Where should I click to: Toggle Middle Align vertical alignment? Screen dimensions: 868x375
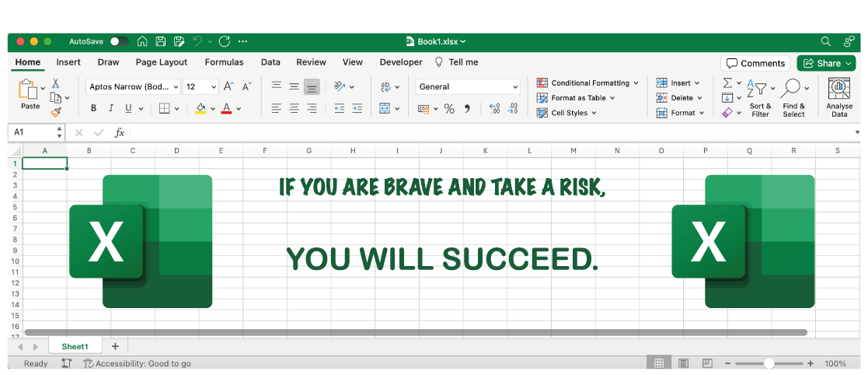tap(294, 86)
